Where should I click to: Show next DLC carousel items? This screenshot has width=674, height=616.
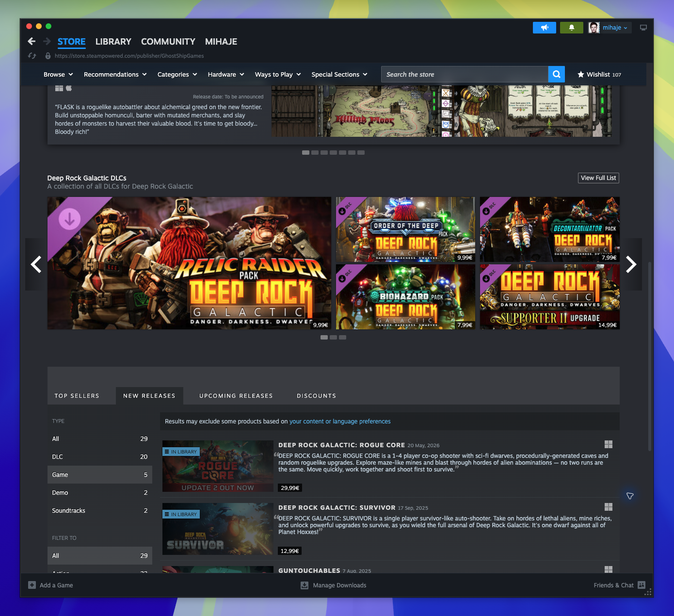(x=631, y=264)
